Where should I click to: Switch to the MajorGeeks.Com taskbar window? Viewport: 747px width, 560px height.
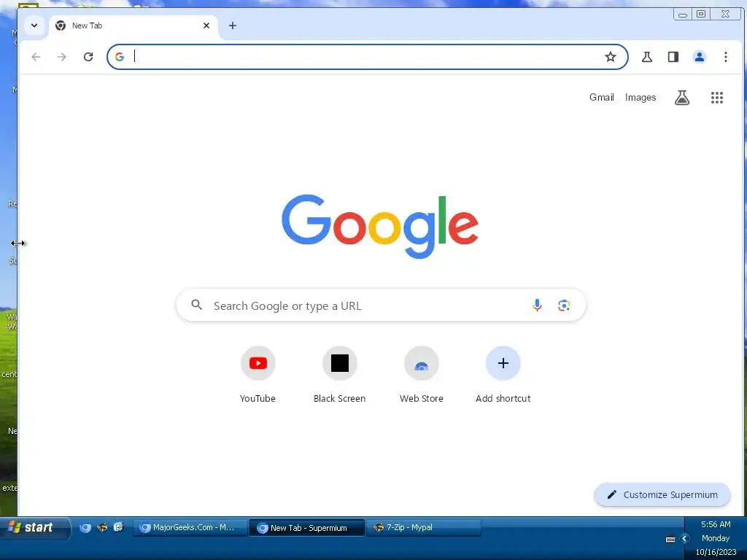190,528
